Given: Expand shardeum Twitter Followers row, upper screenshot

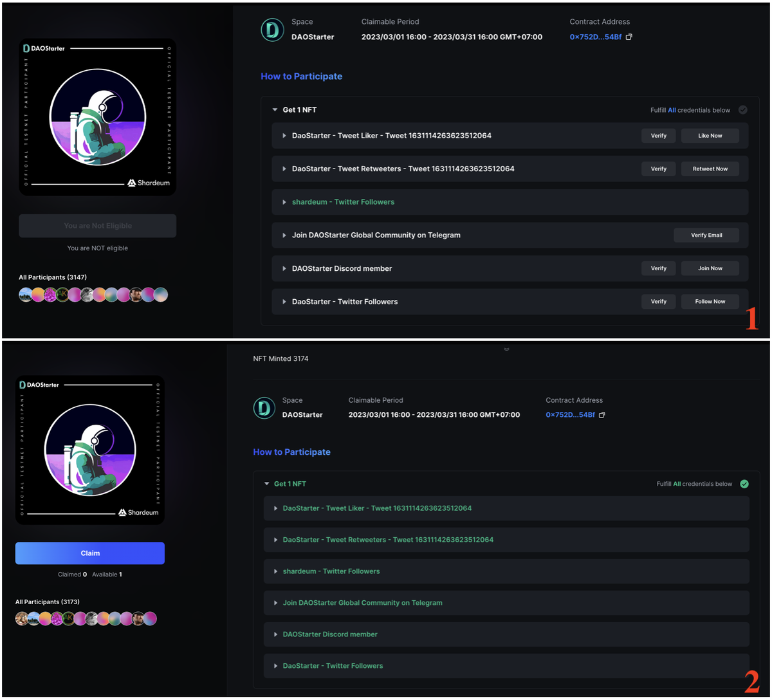Looking at the screenshot, I should click(x=284, y=202).
